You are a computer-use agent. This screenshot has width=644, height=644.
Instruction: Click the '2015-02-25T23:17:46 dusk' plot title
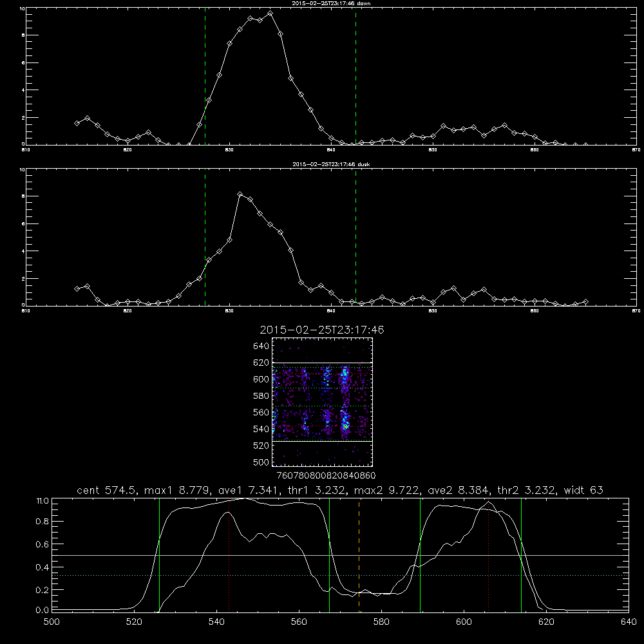click(331, 164)
